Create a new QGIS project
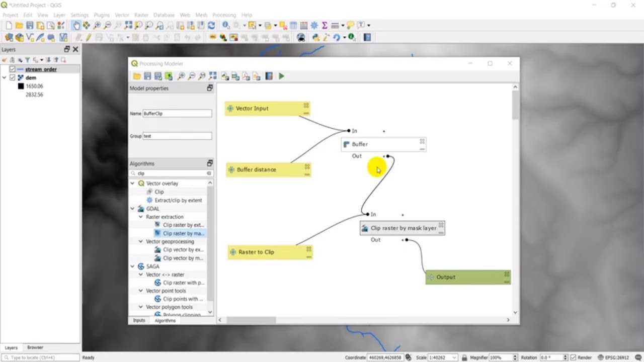The image size is (644, 362). (x=8, y=25)
